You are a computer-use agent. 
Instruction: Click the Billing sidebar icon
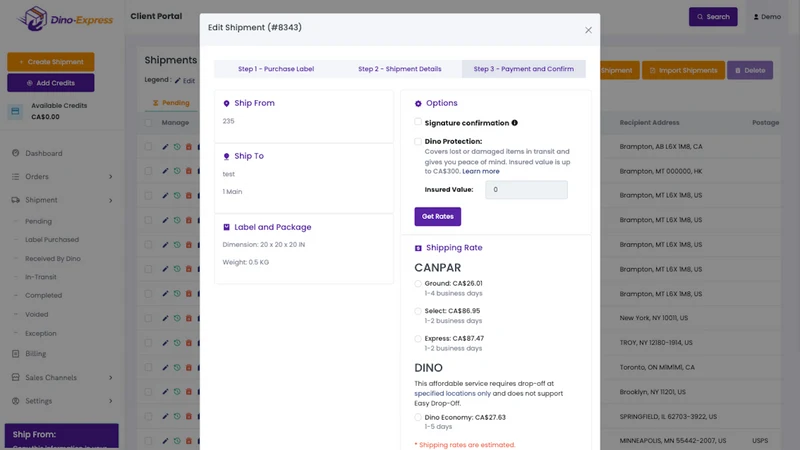[x=15, y=354]
